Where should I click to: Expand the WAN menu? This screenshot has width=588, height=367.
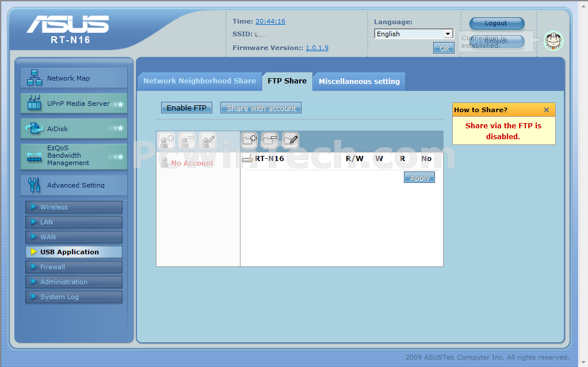click(x=74, y=237)
